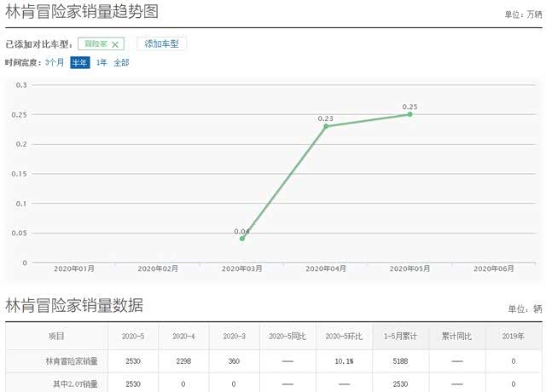Click the 2020年01月 x-axis label

[74, 268]
